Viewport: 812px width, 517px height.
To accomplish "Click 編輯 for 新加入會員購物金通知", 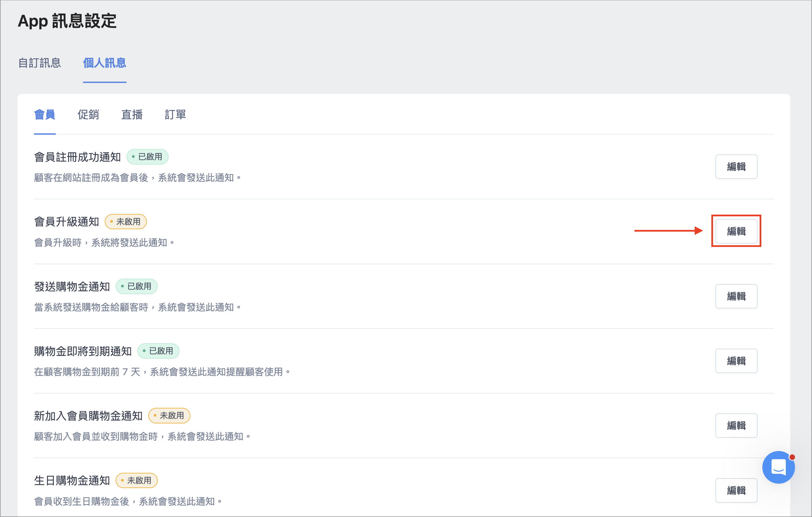I will [736, 426].
